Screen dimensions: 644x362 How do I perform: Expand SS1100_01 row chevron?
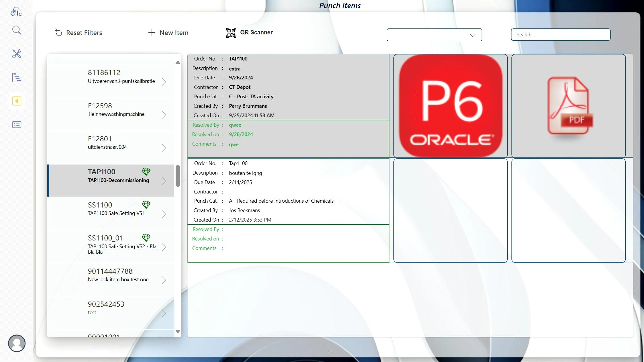click(x=164, y=247)
